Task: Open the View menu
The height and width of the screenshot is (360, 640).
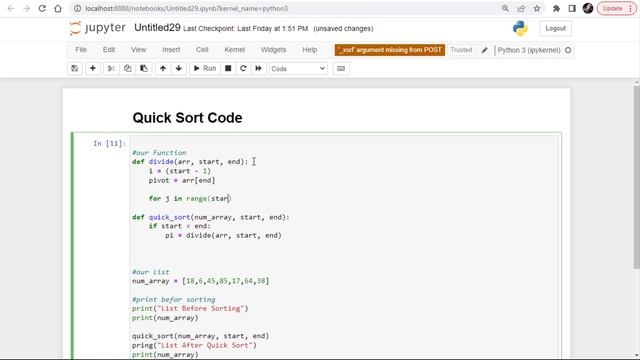Action: (x=138, y=50)
